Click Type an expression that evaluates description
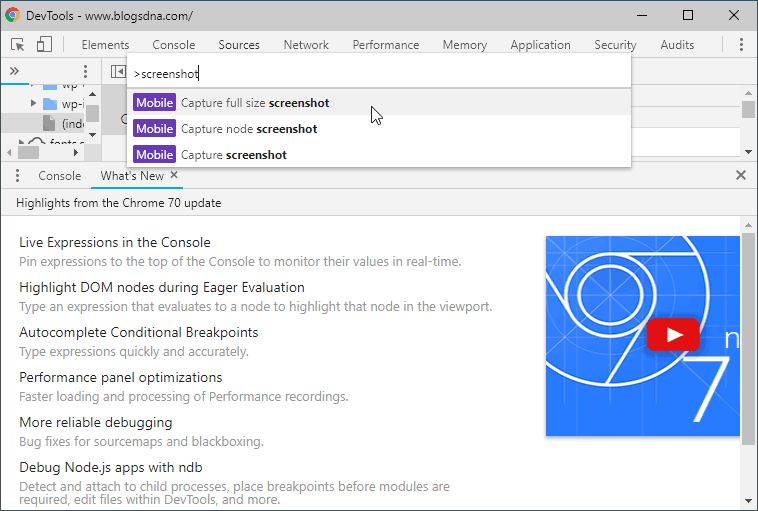The width and height of the screenshot is (758, 511). pos(256,307)
